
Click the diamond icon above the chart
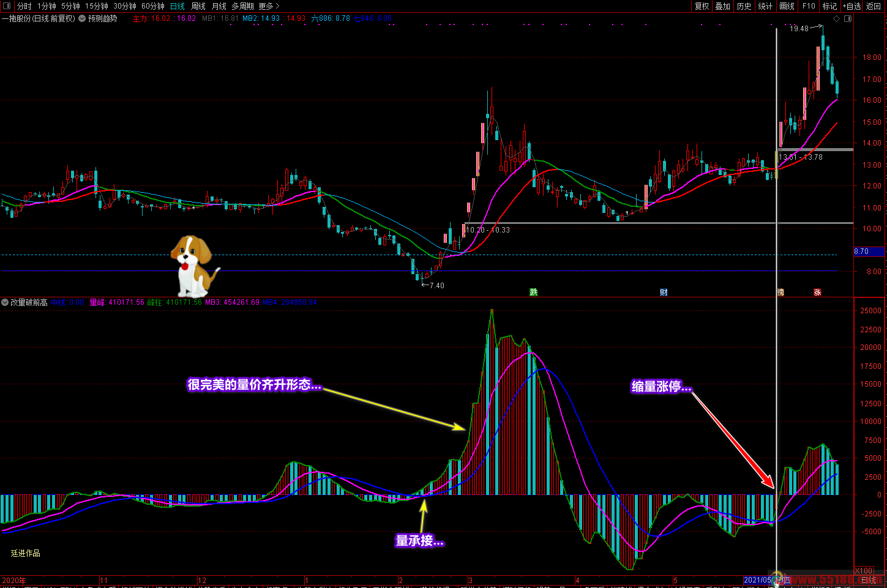tap(837, 19)
